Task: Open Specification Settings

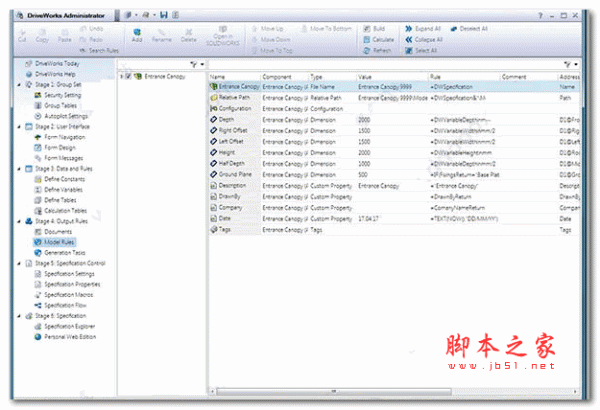Action: pos(65,274)
